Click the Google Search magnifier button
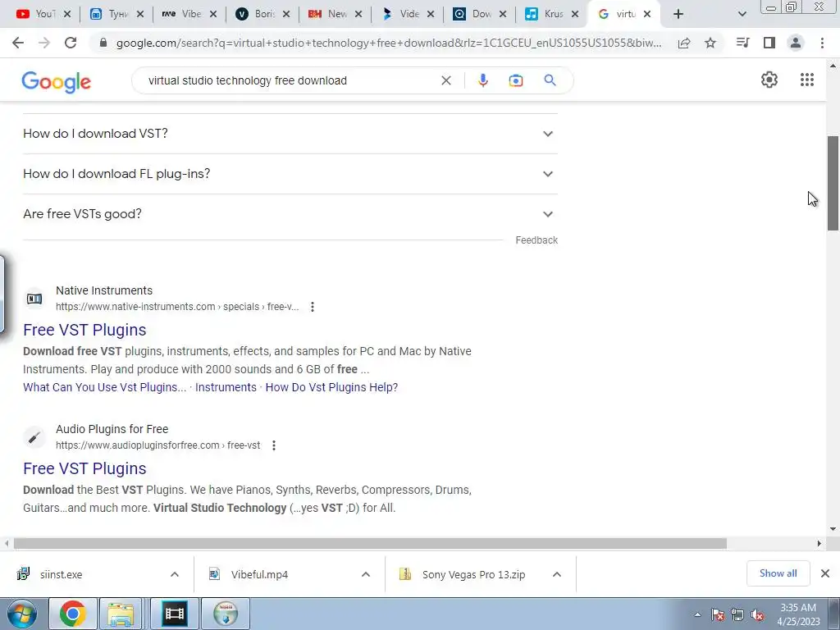This screenshot has width=840, height=630. point(550,80)
